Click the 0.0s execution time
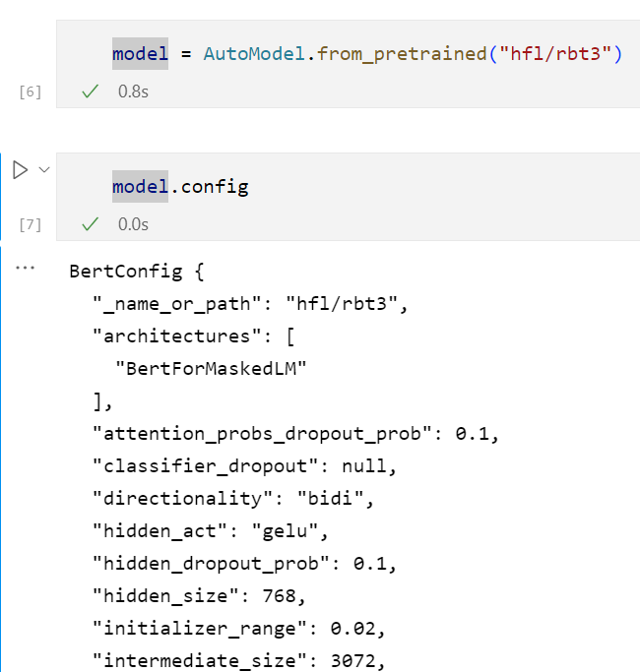640x672 pixels. coord(133,224)
